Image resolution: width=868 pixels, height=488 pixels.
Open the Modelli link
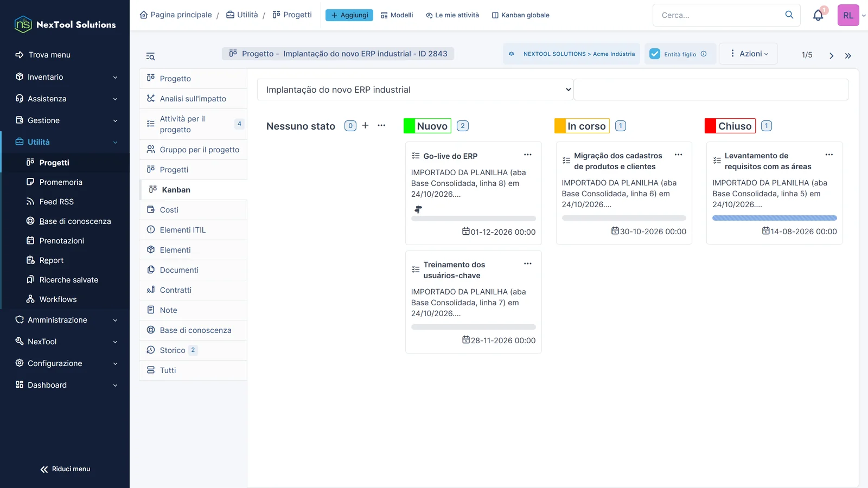pyautogui.click(x=397, y=15)
